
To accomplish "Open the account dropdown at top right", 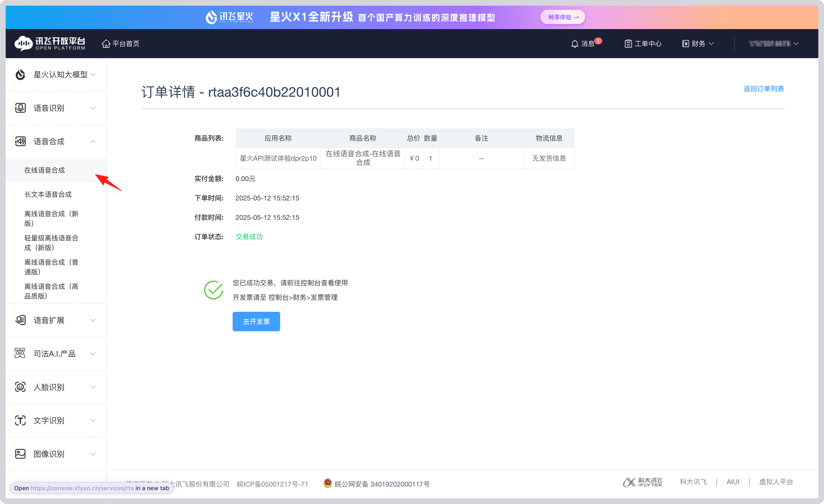I will point(772,44).
